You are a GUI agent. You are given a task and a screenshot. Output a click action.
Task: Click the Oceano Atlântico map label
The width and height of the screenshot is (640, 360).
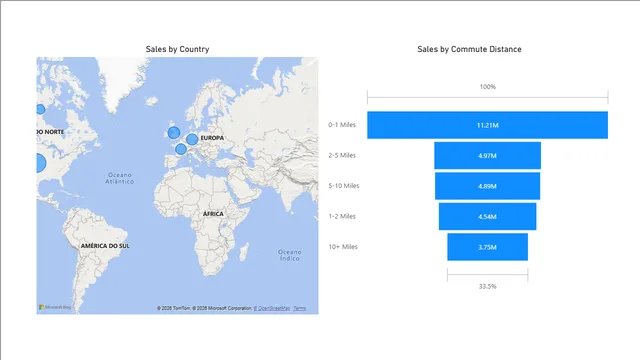pos(120,178)
